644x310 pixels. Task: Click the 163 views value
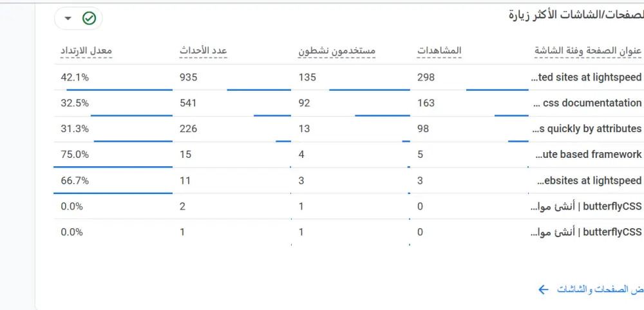[426, 102]
